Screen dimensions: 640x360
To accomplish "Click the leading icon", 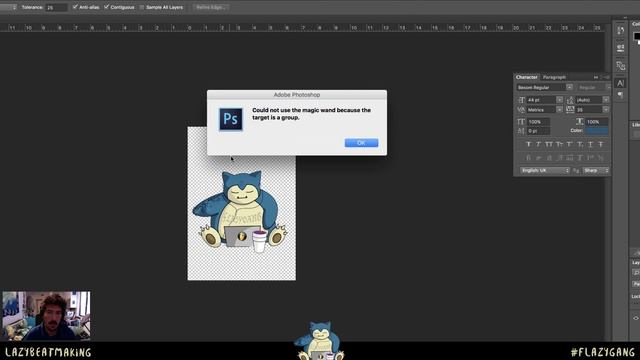I will [570, 100].
